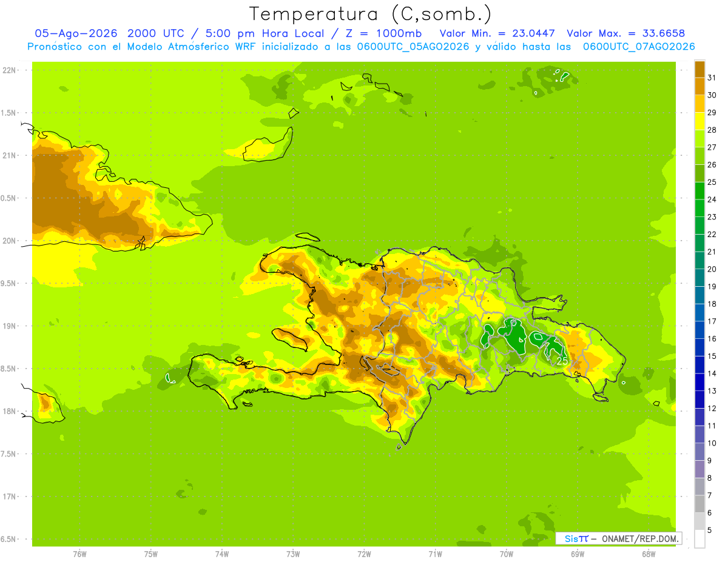Click the "Valor Max. = 33.6658" readout
Screen dimensions: 728x562
tap(626, 33)
